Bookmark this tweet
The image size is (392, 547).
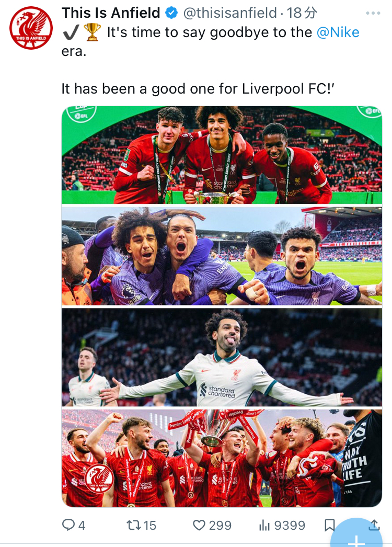click(330, 525)
